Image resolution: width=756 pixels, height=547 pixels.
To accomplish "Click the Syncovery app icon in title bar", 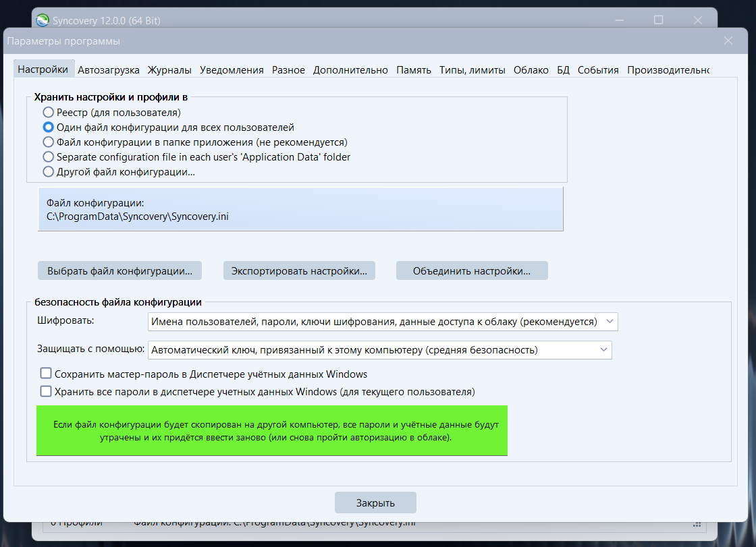I will (43, 20).
